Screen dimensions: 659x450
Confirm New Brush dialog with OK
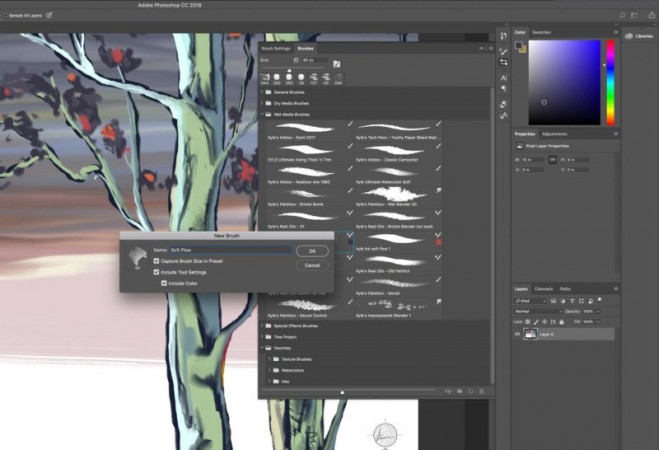pyautogui.click(x=312, y=251)
